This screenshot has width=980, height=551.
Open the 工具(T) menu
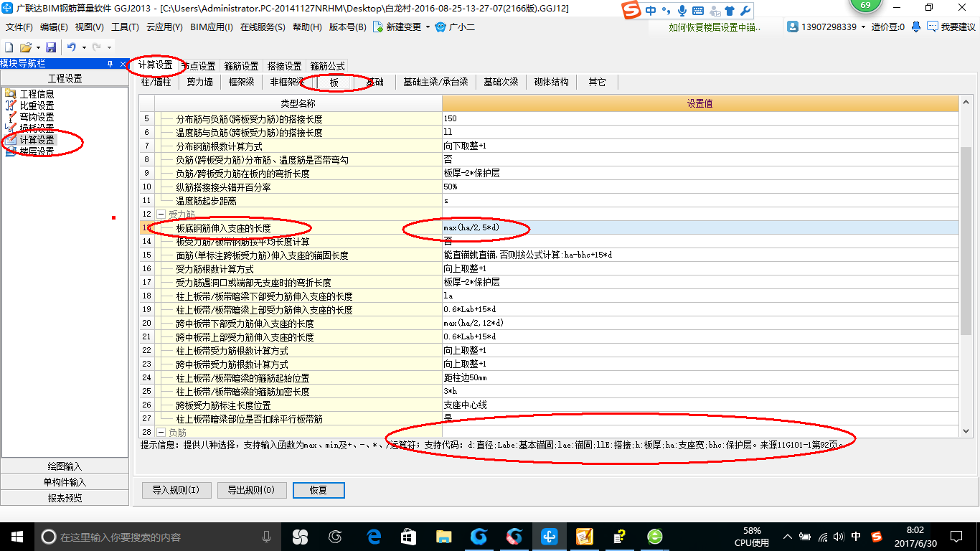pos(125,27)
